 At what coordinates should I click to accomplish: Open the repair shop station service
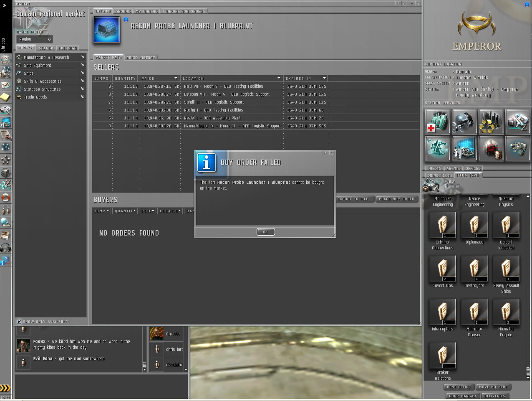464,122
